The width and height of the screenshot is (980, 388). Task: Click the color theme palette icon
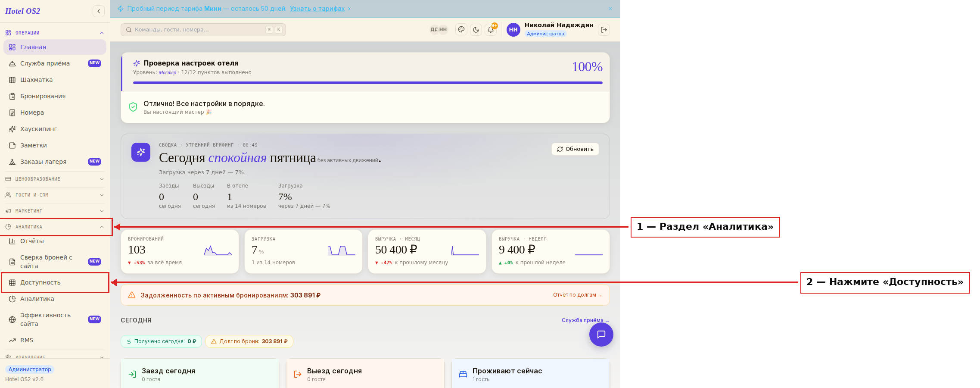pyautogui.click(x=461, y=30)
